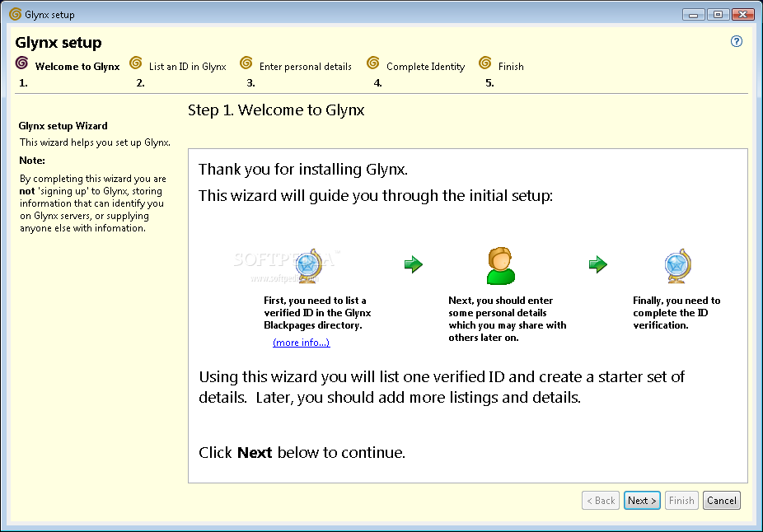Click 'Thank you for installing Glynx.' text
Viewport: 763px width, 532px height.
tap(303, 169)
